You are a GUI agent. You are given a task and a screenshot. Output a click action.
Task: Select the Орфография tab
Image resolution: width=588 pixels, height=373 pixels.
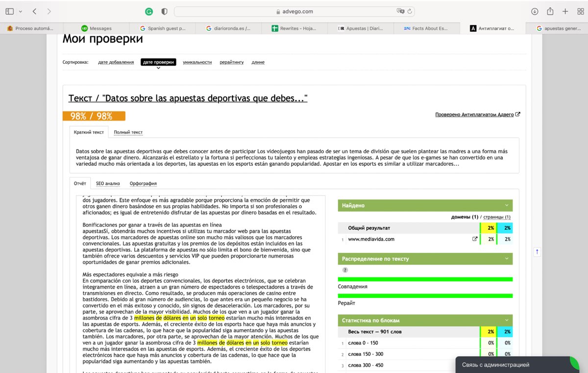143,184
